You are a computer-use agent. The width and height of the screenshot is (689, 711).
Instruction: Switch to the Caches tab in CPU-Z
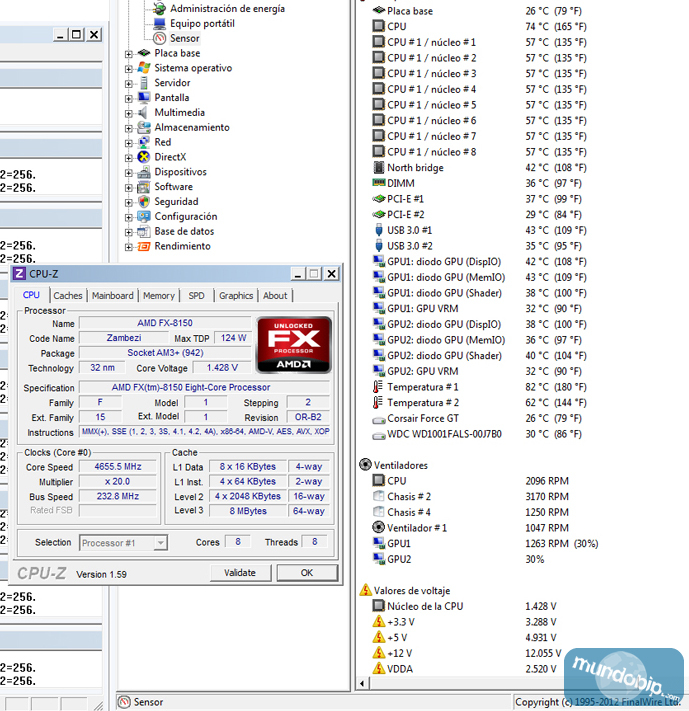point(68,296)
